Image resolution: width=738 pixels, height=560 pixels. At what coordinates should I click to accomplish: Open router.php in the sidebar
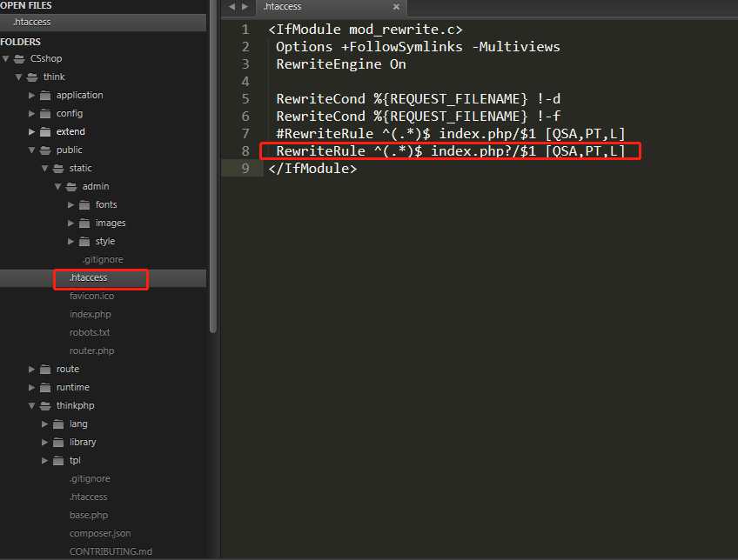point(91,351)
